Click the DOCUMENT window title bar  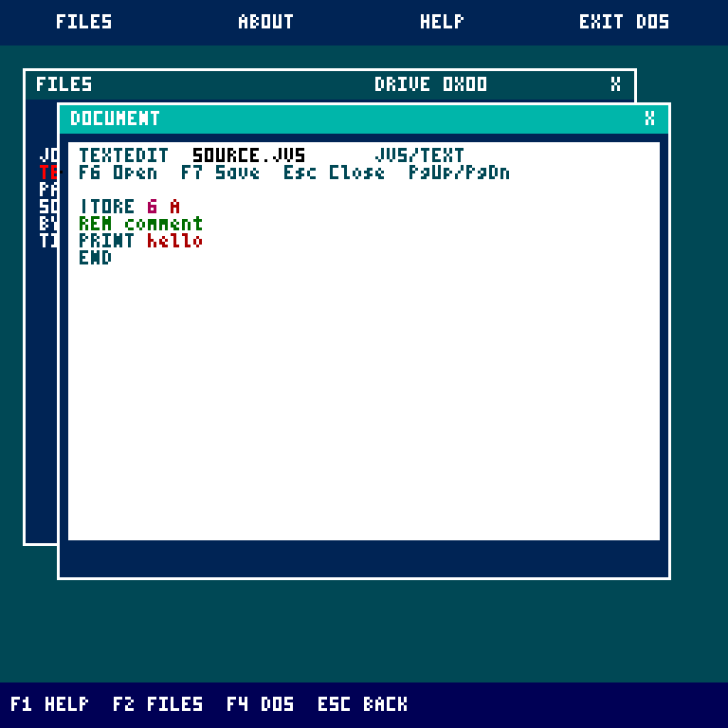(x=364, y=118)
